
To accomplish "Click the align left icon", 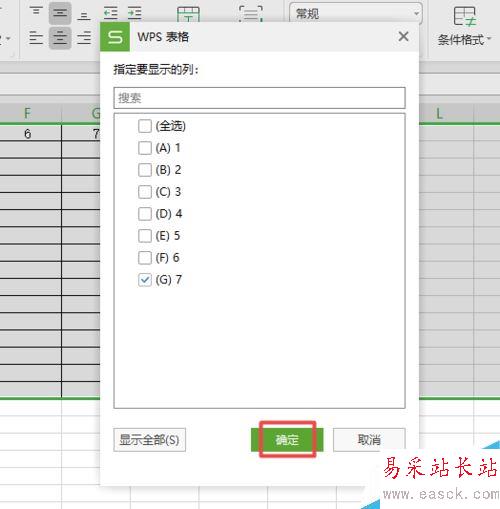I will point(36,37).
